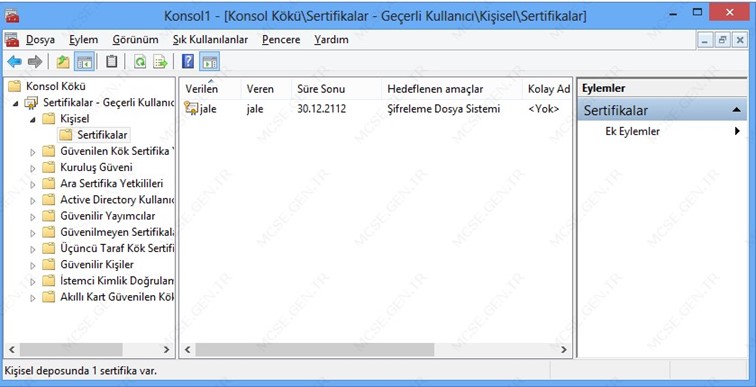Click the jale certificate icon
Screen dimensions: 756x387
191,109
